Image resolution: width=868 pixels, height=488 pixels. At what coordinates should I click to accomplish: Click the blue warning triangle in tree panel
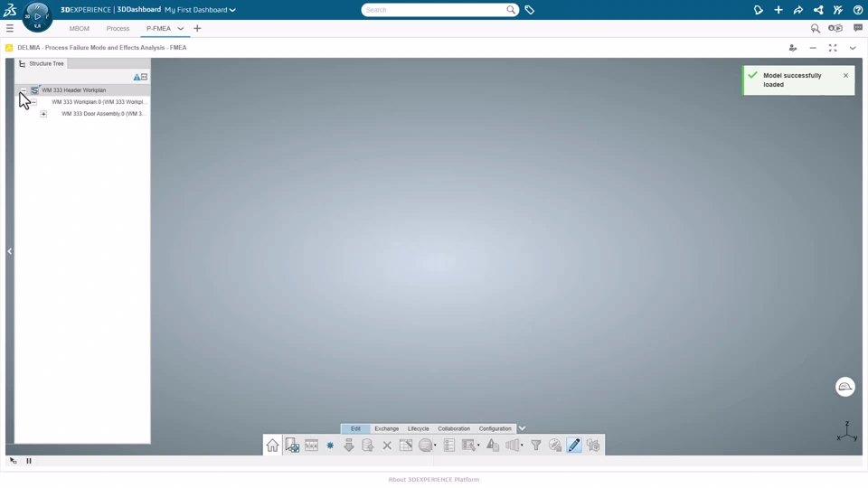point(137,77)
